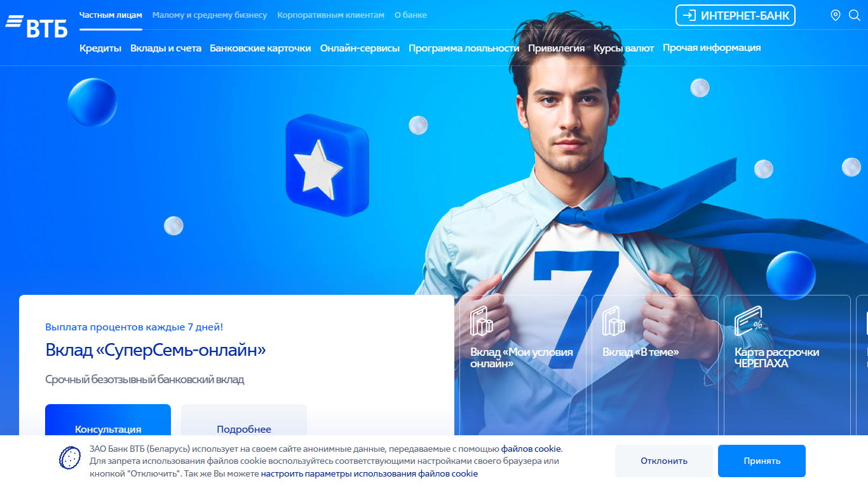Image resolution: width=868 pixels, height=488 pixels.
Task: Expand the Банковские карточки menu
Action: (x=261, y=48)
